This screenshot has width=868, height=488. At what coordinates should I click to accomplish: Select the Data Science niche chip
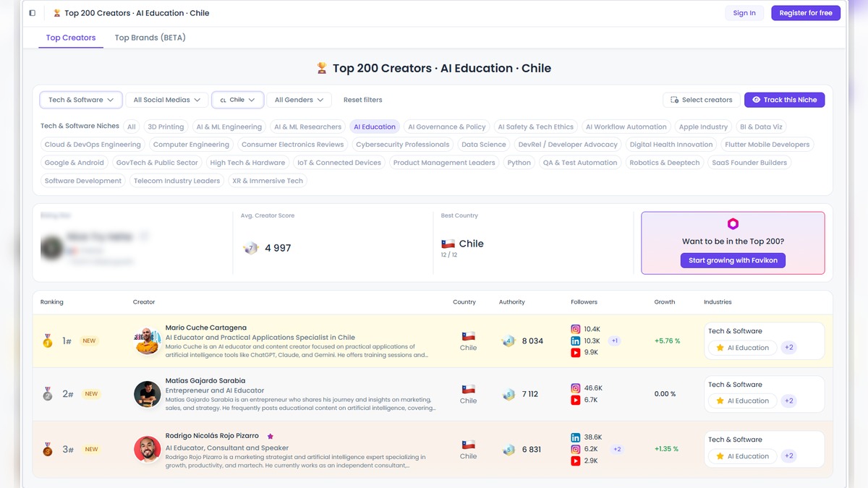point(484,145)
